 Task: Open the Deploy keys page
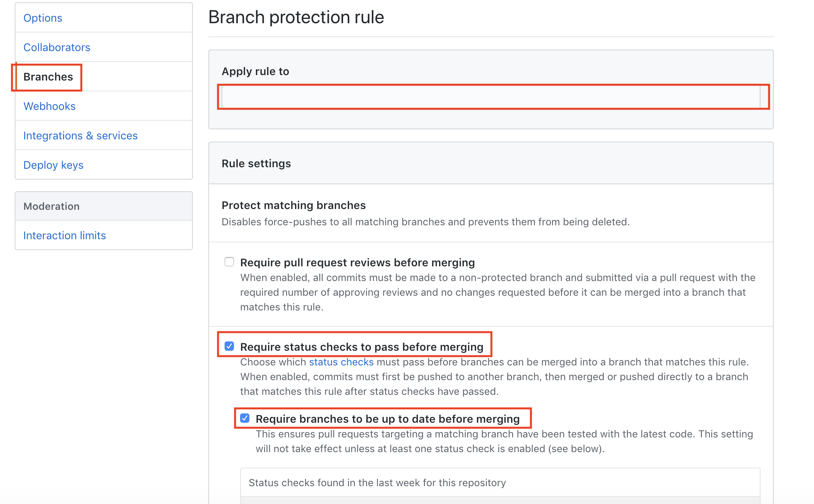[53, 165]
